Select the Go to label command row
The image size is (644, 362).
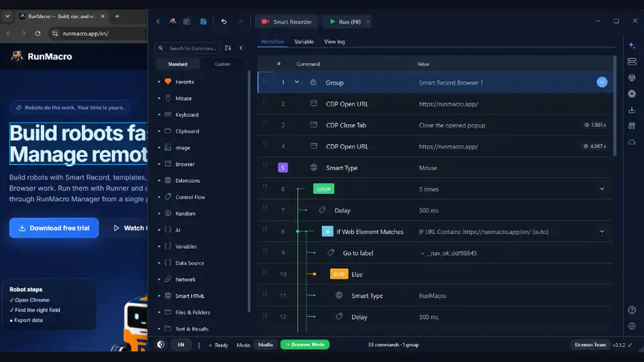tap(435, 253)
